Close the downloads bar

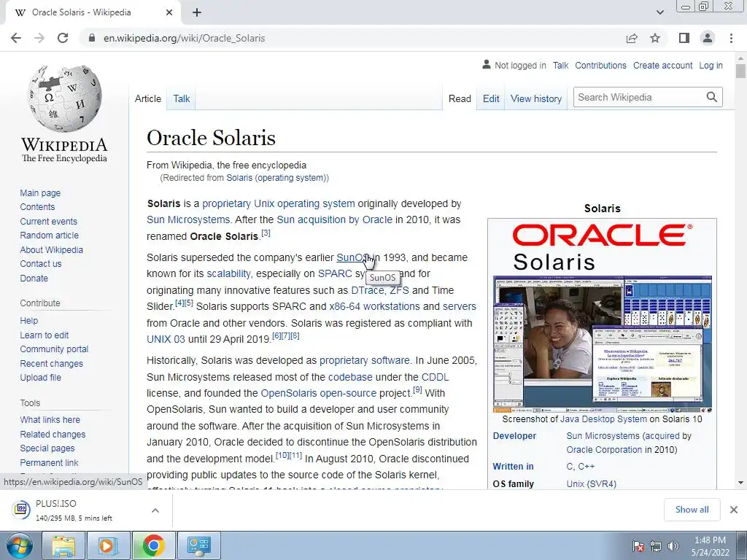[x=734, y=510]
